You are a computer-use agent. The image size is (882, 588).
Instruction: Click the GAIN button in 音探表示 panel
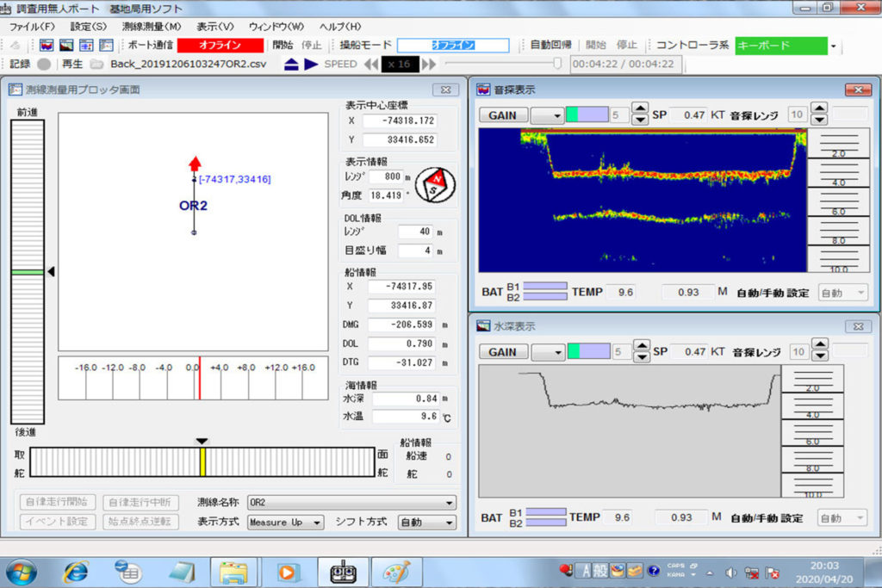[502, 115]
